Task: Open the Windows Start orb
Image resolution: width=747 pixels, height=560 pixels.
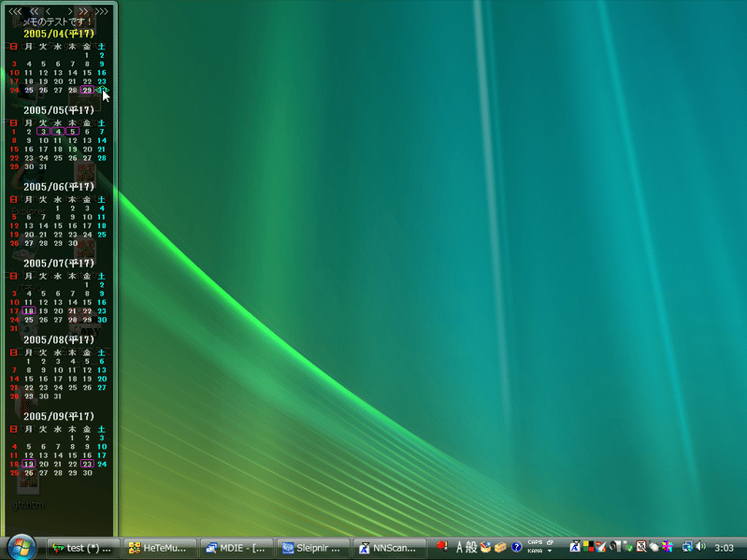Action: 22,547
